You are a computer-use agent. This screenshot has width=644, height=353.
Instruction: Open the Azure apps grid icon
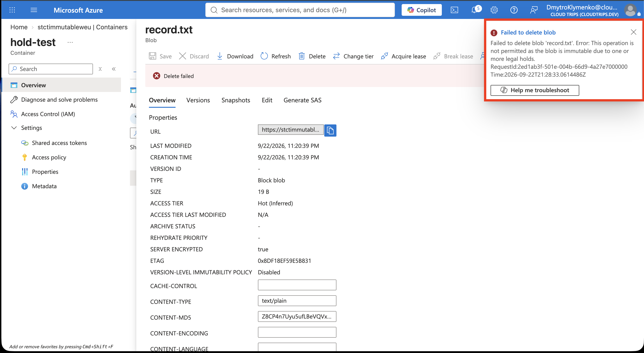[x=12, y=10]
